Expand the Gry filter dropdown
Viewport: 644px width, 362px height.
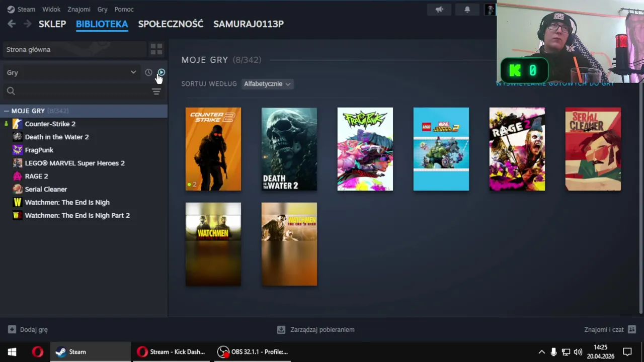pyautogui.click(x=71, y=72)
